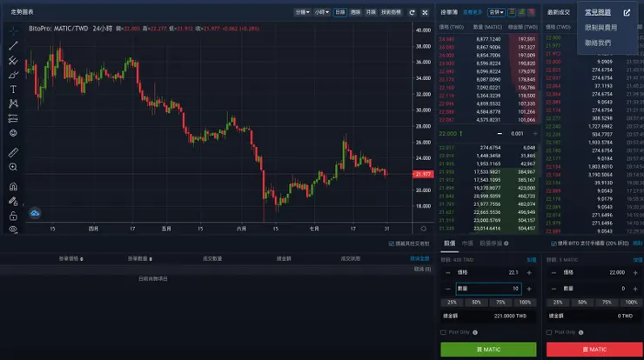The height and width of the screenshot is (360, 644).
Task: Click 查看更多 link in order book
Action: click(x=473, y=12)
